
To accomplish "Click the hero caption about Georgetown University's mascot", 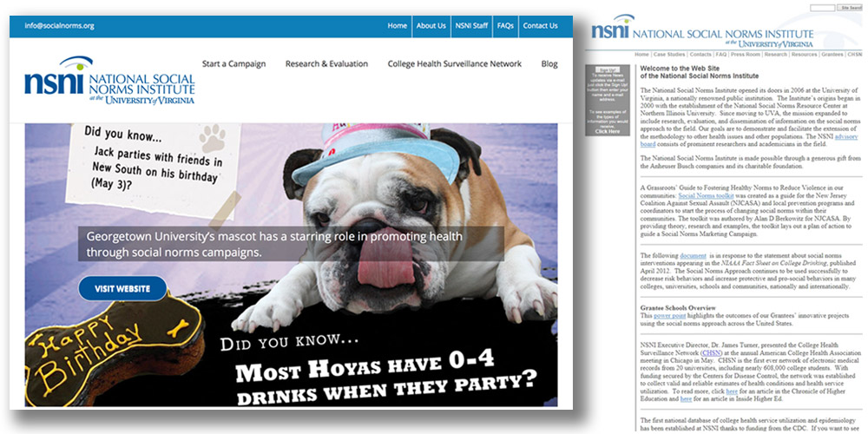I will 291,244.
